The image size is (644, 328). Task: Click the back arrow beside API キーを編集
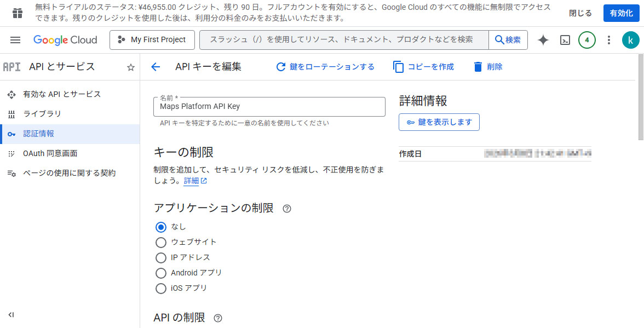click(156, 67)
